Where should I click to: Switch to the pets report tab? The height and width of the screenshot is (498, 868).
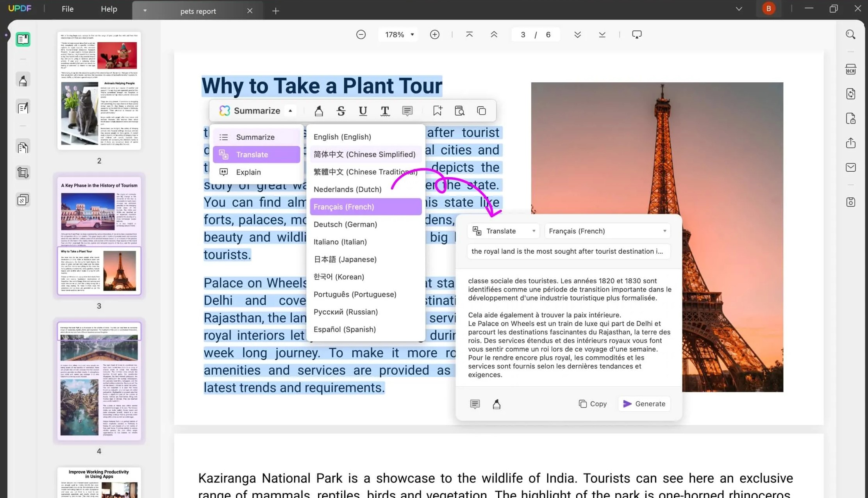[198, 11]
